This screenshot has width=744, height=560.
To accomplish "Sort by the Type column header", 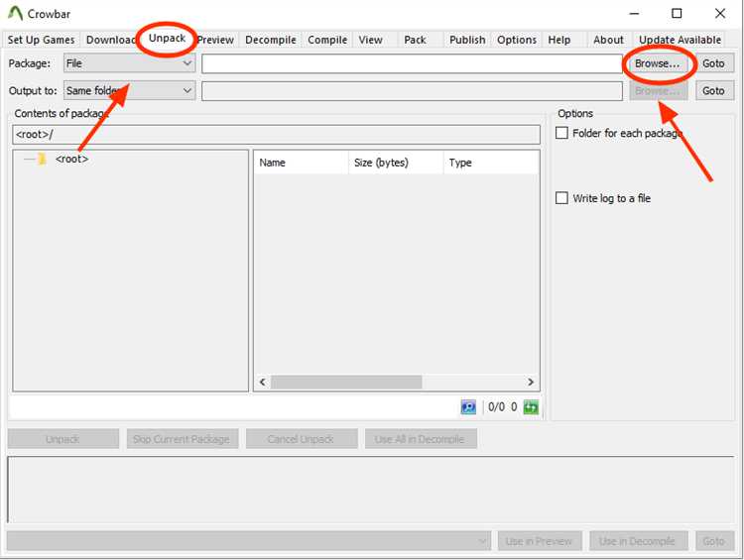I will coord(491,163).
